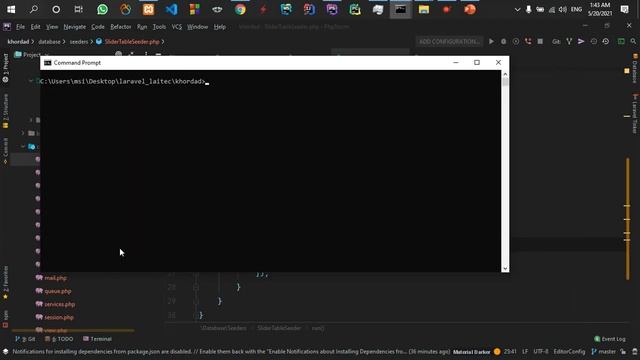640x360 pixels.
Task: Click the Git push arrow icon
Action: [581, 42]
